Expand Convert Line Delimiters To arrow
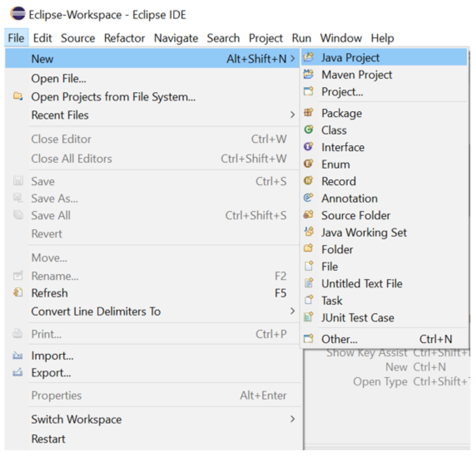The image size is (476, 458). point(293,311)
